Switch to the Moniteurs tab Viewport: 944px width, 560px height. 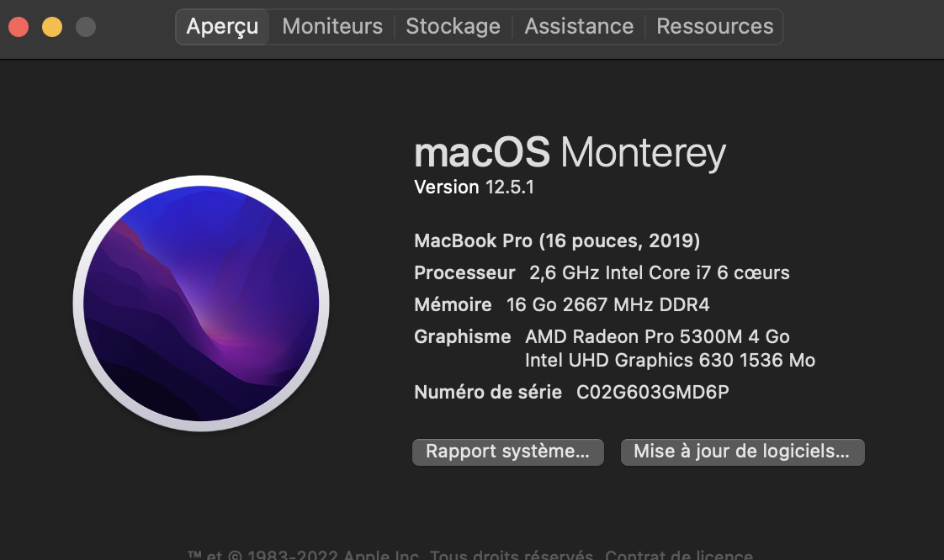point(331,26)
